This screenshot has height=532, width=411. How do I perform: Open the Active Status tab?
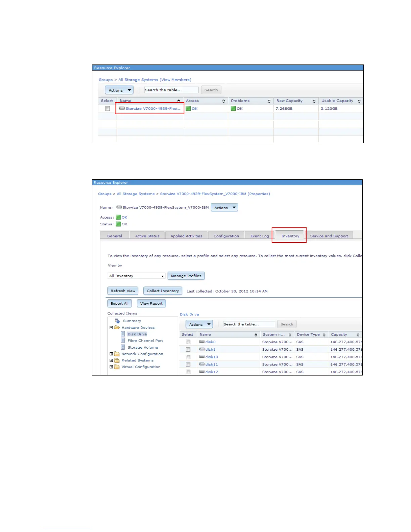[x=147, y=236]
